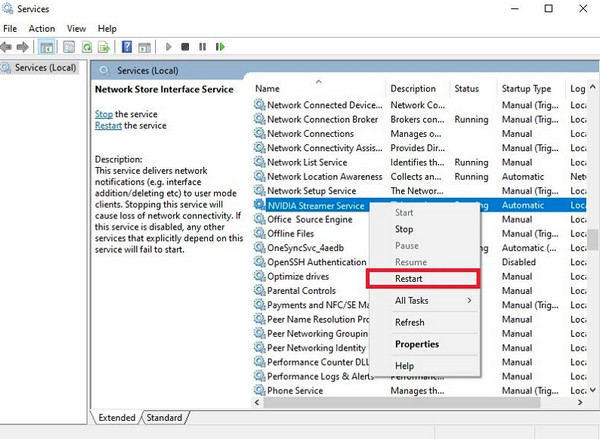Click gear icon of OneSyncSvc_4aedb
600x439 pixels.
tap(259, 248)
